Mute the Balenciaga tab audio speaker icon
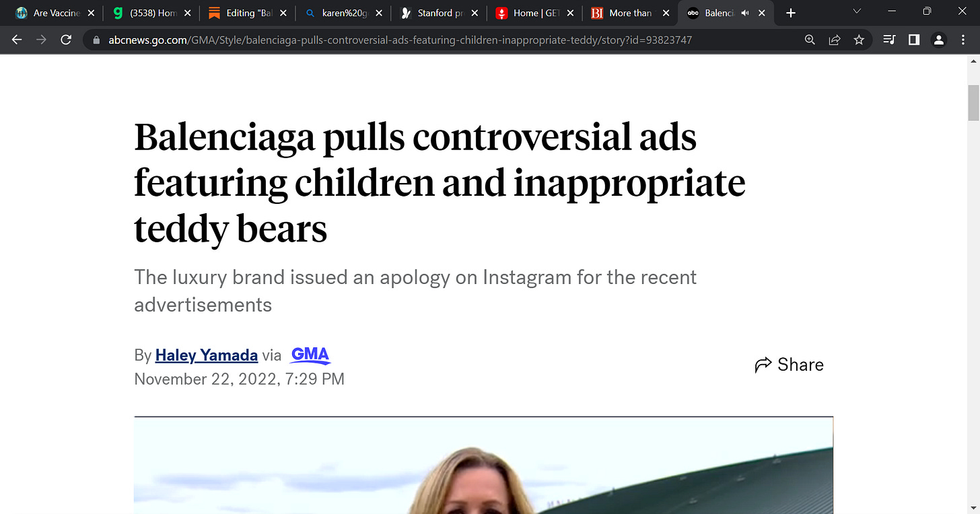Viewport: 980px width, 514px height. pyautogui.click(x=745, y=13)
